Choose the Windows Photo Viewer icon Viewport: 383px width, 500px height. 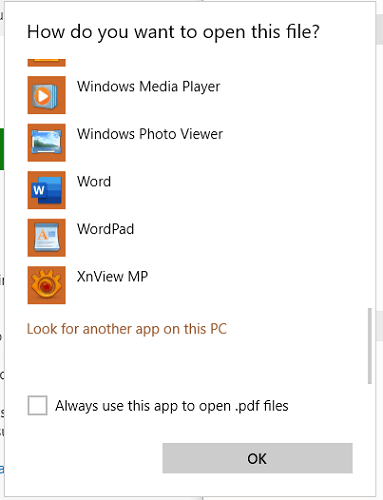pos(46,143)
